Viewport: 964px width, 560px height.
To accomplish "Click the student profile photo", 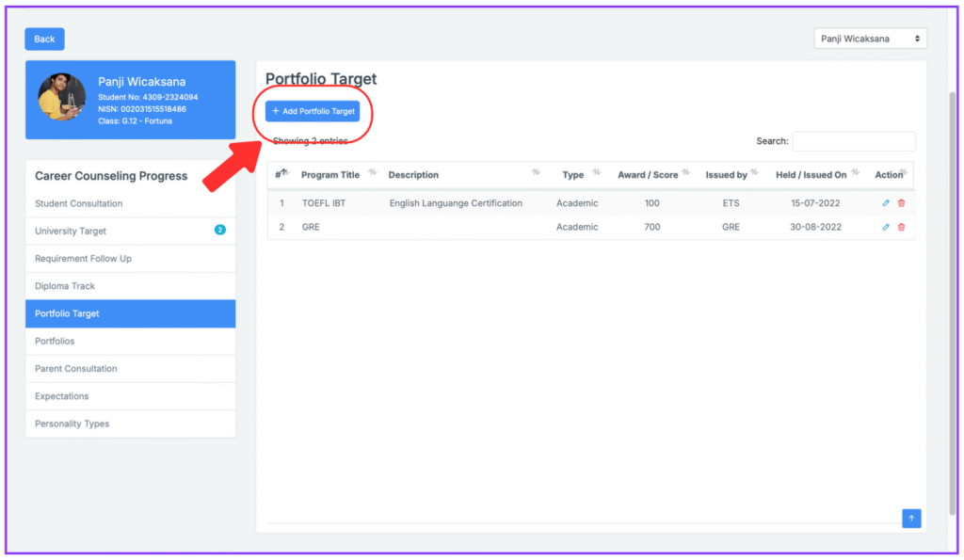I will click(62, 97).
